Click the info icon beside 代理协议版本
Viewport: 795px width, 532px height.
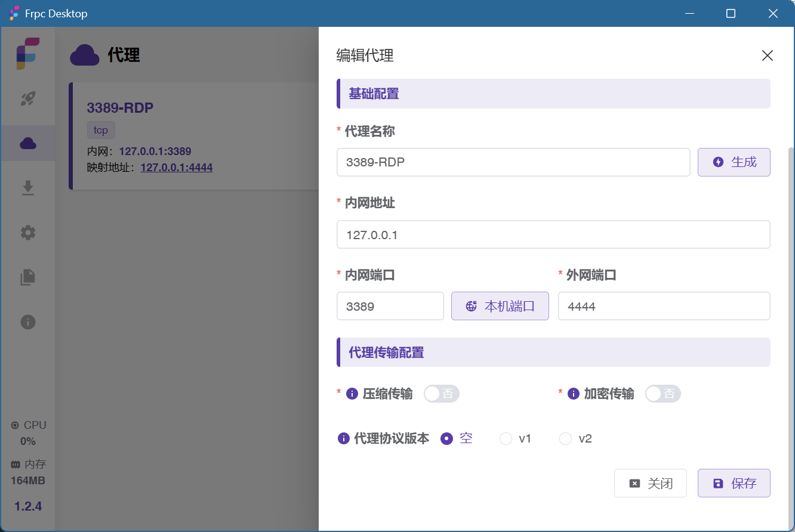click(344, 439)
